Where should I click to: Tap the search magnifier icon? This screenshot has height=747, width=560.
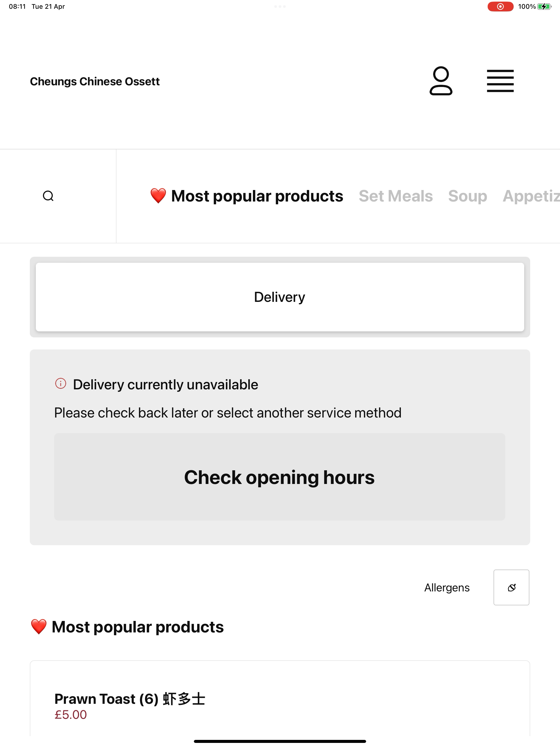(48, 196)
